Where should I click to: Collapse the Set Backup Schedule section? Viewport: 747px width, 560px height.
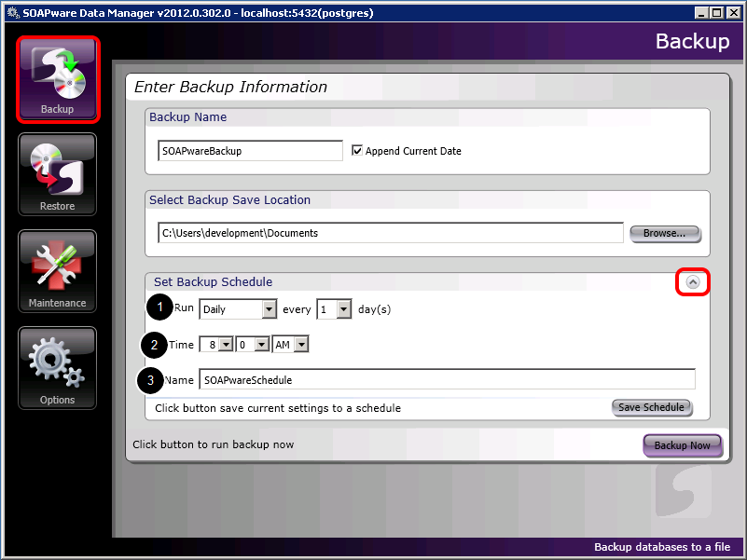tap(693, 282)
